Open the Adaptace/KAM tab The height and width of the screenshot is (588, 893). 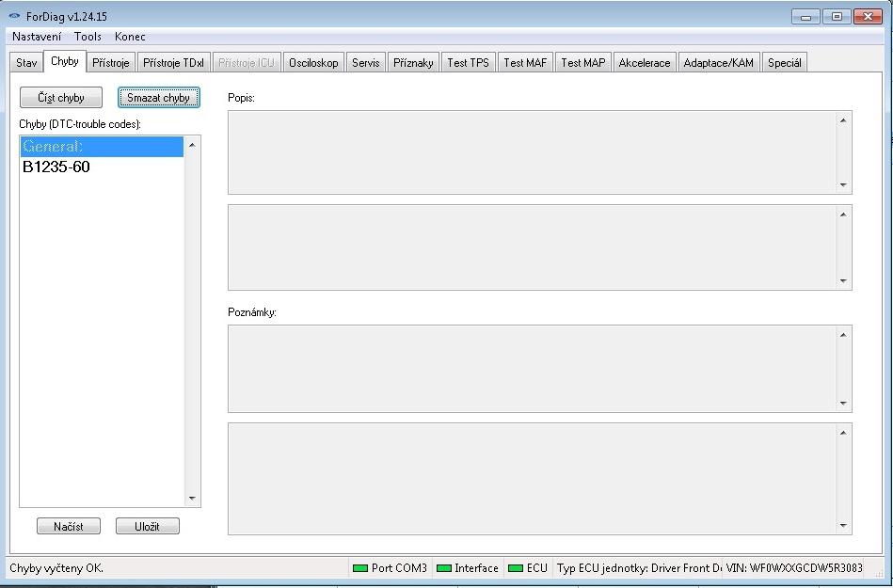(718, 63)
